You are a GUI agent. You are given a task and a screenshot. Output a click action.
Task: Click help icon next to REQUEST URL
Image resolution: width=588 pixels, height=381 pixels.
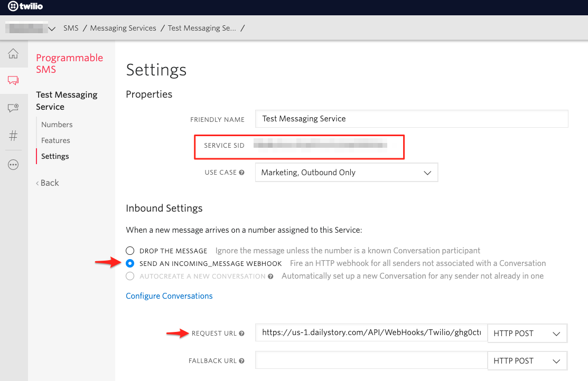pyautogui.click(x=241, y=334)
